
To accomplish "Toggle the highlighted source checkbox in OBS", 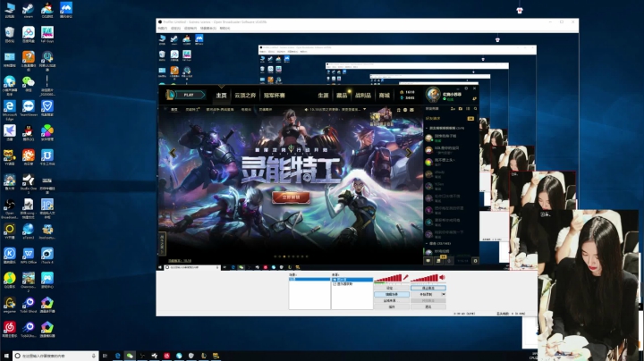I will pos(335,280).
